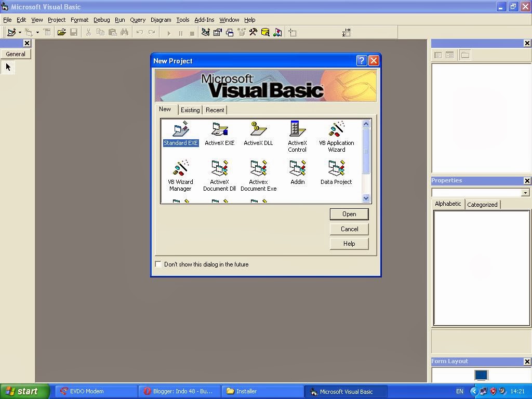Check Don't show this dialog in future
This screenshot has height=399, width=532.
[x=158, y=264]
